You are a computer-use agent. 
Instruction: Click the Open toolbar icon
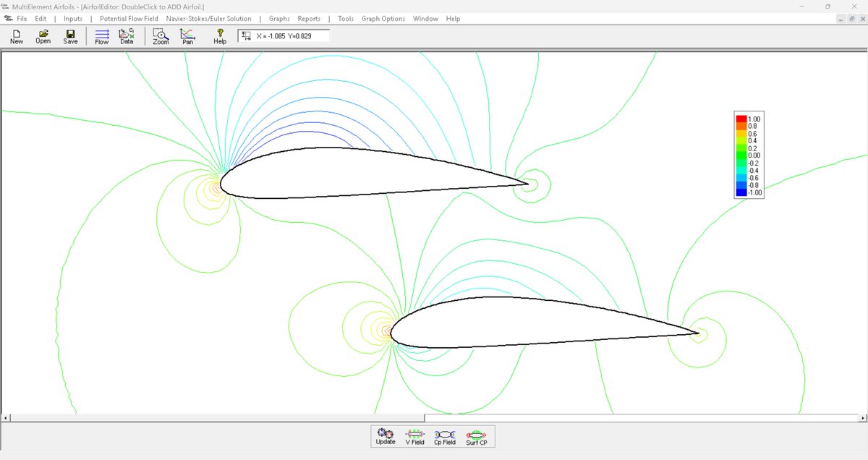43,37
